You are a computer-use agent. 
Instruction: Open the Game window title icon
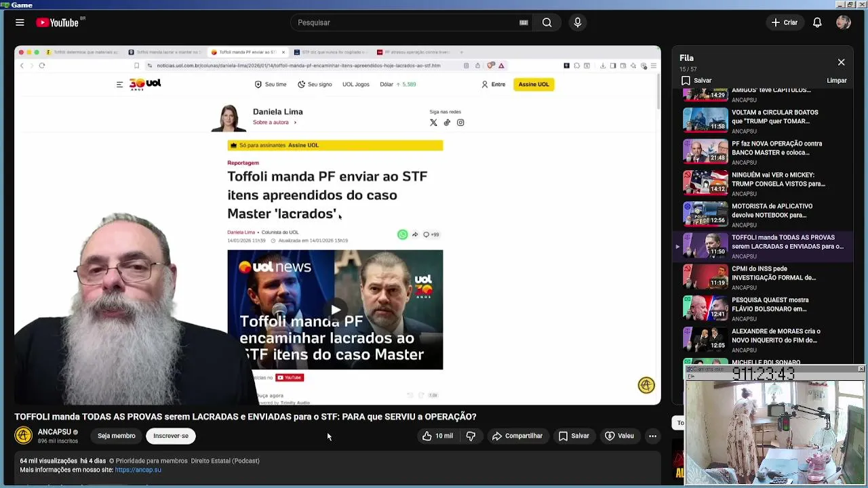(x=4, y=5)
